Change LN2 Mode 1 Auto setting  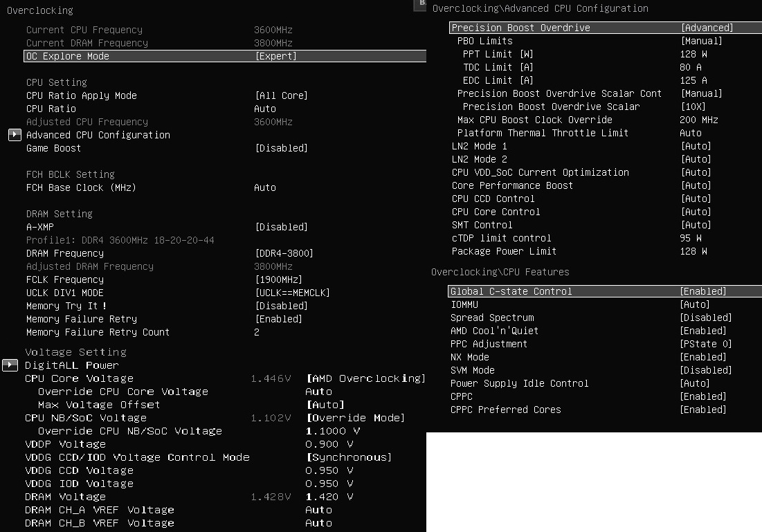[696, 146]
